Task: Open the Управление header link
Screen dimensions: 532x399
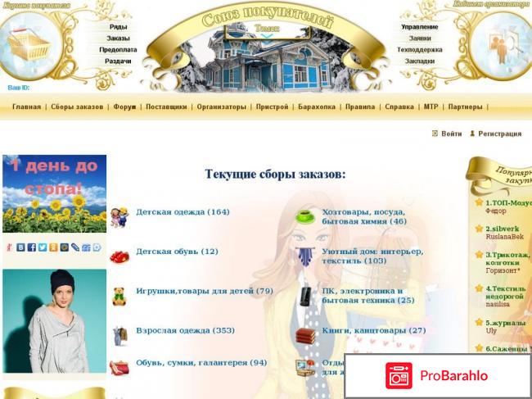Action: [x=420, y=27]
